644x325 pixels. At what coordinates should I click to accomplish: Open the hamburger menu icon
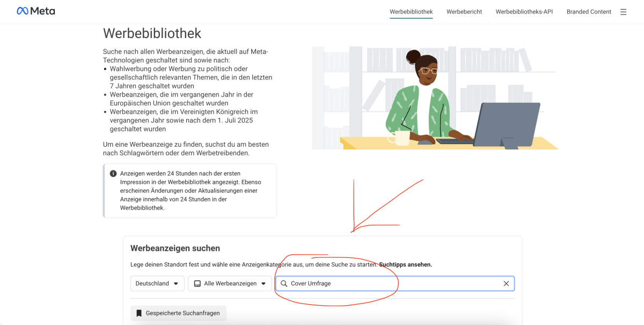pyautogui.click(x=623, y=12)
